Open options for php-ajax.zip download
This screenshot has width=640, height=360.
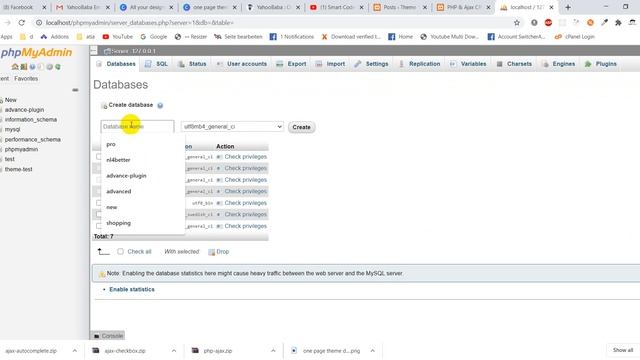click(273, 351)
